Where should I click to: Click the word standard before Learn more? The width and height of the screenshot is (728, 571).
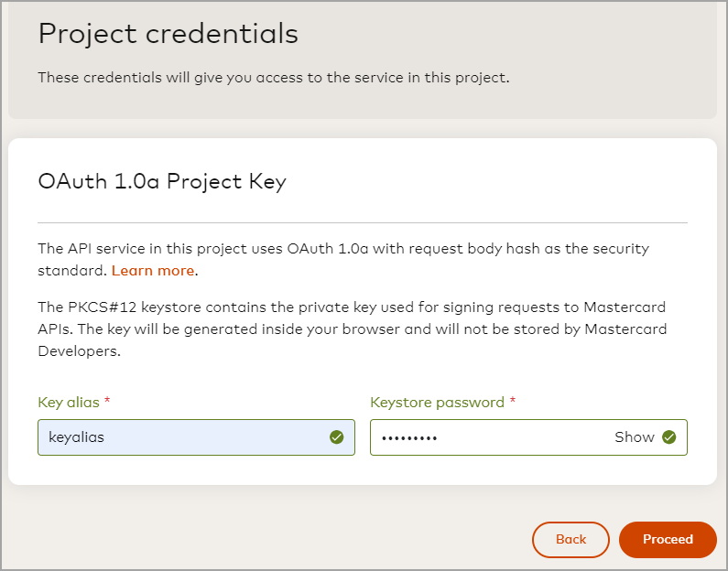(72, 271)
